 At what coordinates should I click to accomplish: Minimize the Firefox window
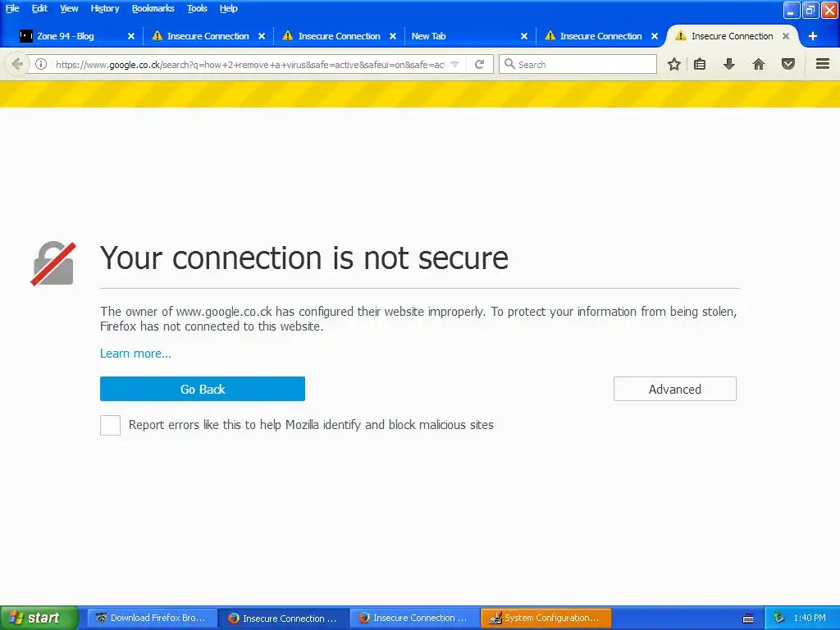click(792, 10)
